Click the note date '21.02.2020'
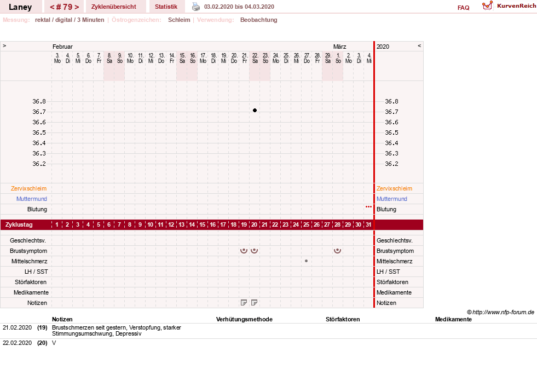The height and width of the screenshot is (392, 537). (x=17, y=327)
